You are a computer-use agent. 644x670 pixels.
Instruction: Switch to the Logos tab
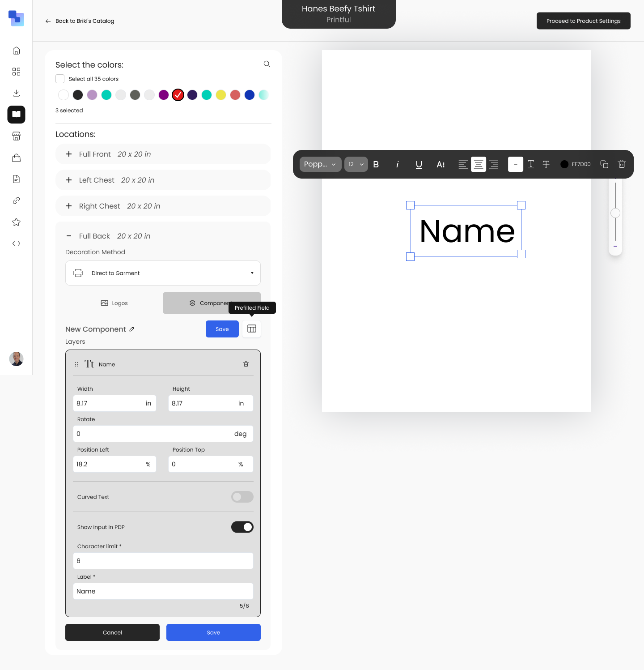(114, 303)
